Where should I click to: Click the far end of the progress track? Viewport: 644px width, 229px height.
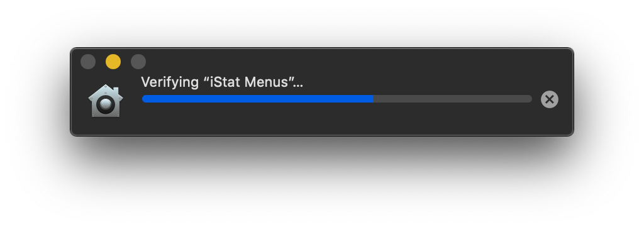tap(529, 99)
